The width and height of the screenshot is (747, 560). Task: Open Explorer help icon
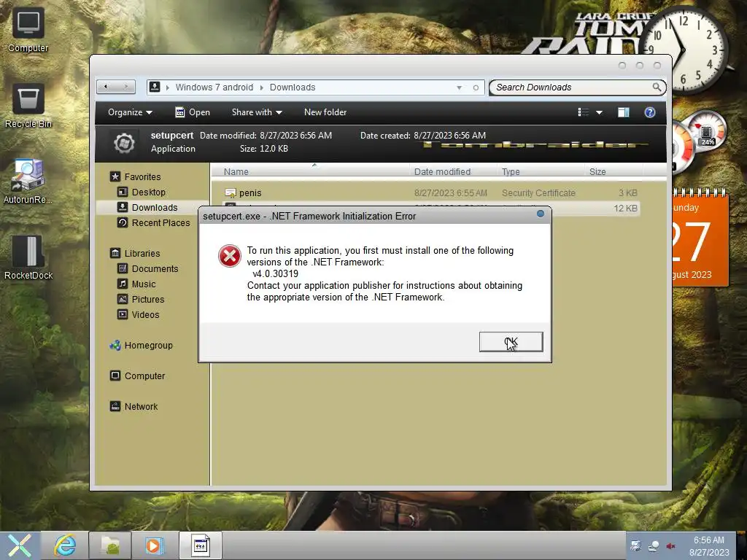(650, 112)
